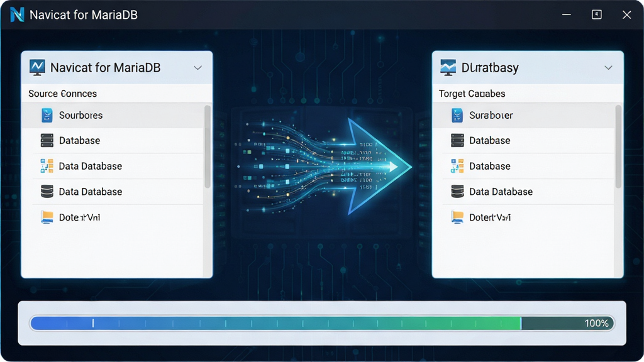
Task: Maximize the Navicat window
Action: click(597, 15)
